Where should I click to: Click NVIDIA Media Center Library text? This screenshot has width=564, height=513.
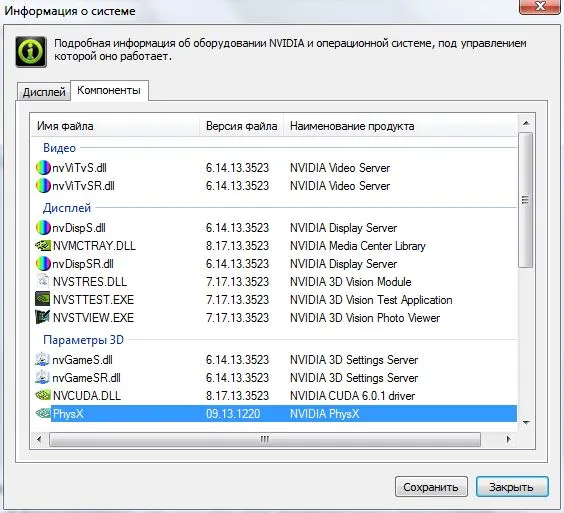pyautogui.click(x=358, y=246)
